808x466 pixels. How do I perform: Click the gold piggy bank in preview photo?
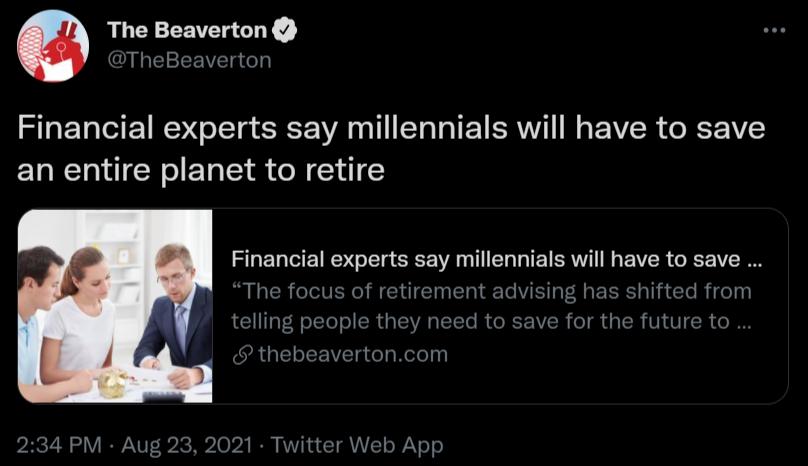114,381
